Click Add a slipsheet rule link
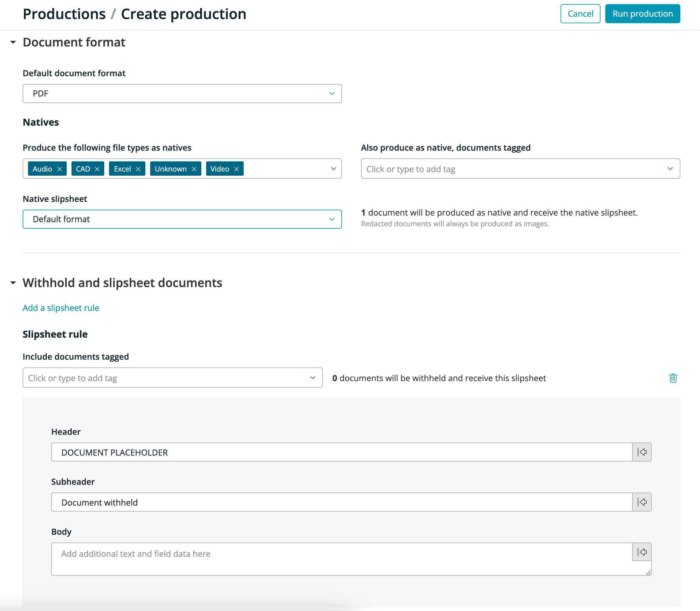700x611 pixels. click(x=61, y=308)
